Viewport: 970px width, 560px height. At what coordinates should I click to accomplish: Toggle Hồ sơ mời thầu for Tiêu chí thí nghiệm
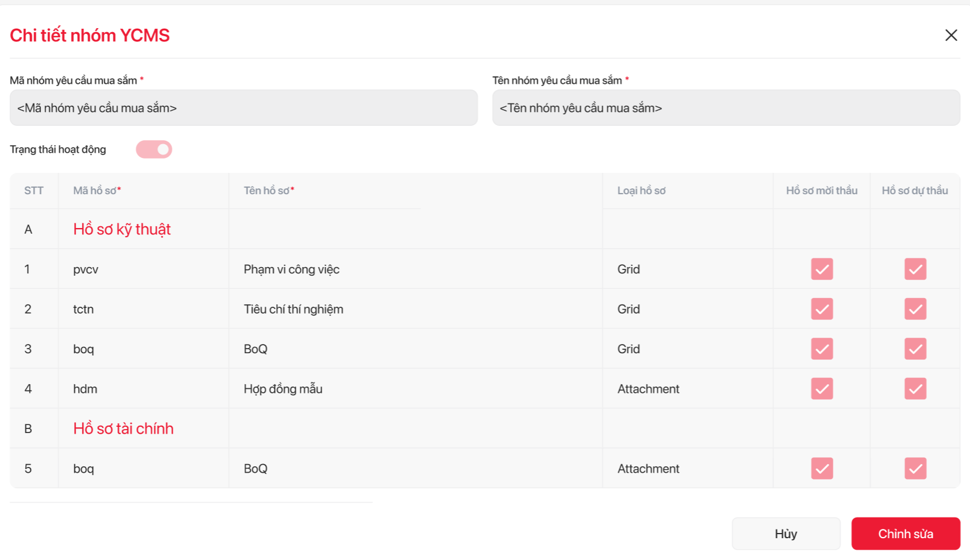click(x=822, y=309)
